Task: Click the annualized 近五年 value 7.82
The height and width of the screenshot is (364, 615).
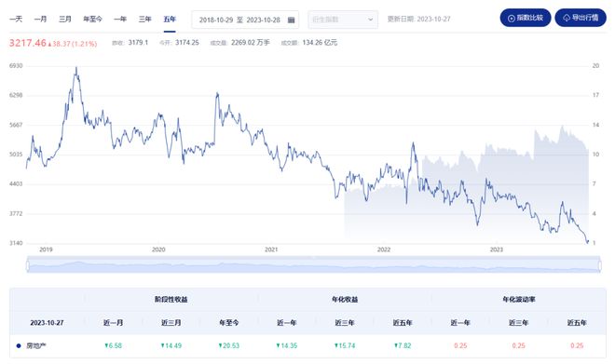Action: click(403, 345)
